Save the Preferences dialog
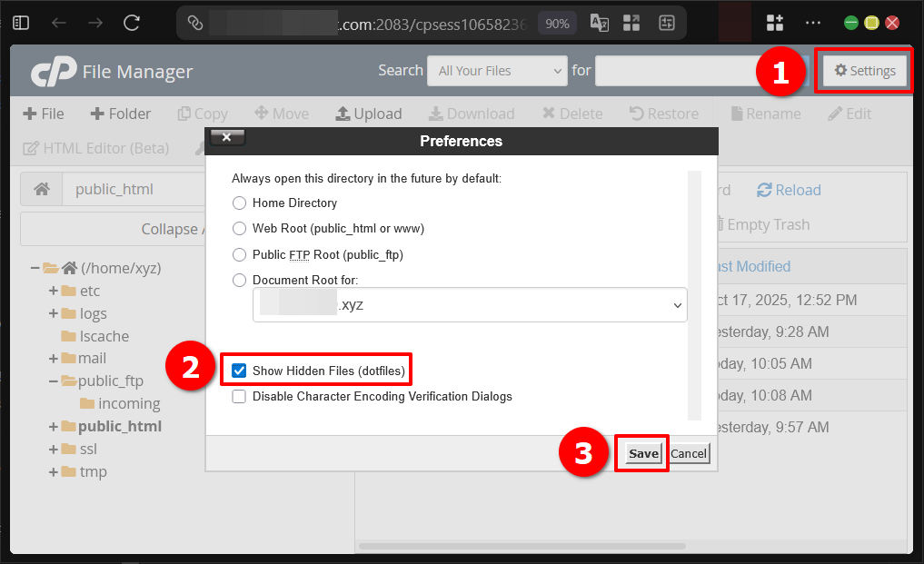The image size is (924, 564). click(x=641, y=452)
